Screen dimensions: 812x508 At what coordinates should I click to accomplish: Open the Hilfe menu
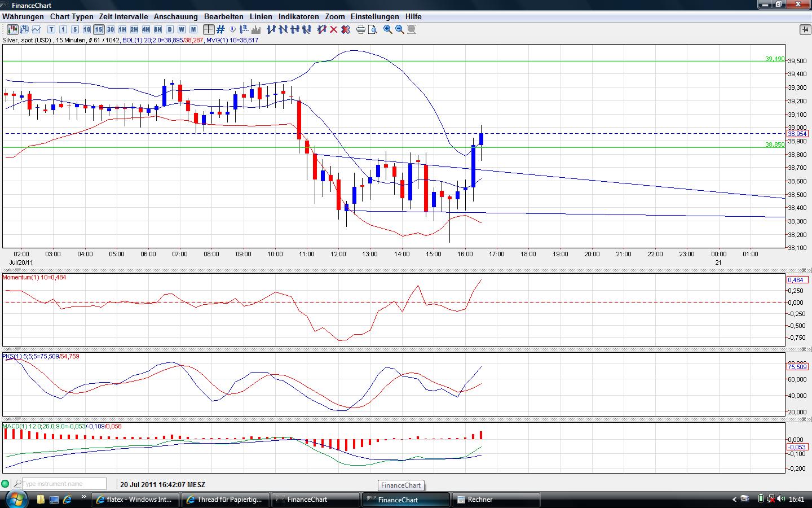point(413,17)
